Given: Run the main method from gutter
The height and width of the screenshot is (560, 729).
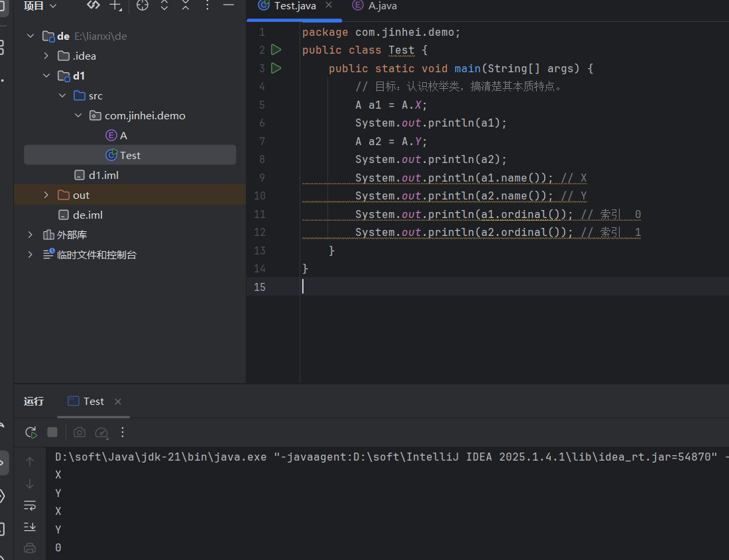Looking at the screenshot, I should (x=276, y=68).
